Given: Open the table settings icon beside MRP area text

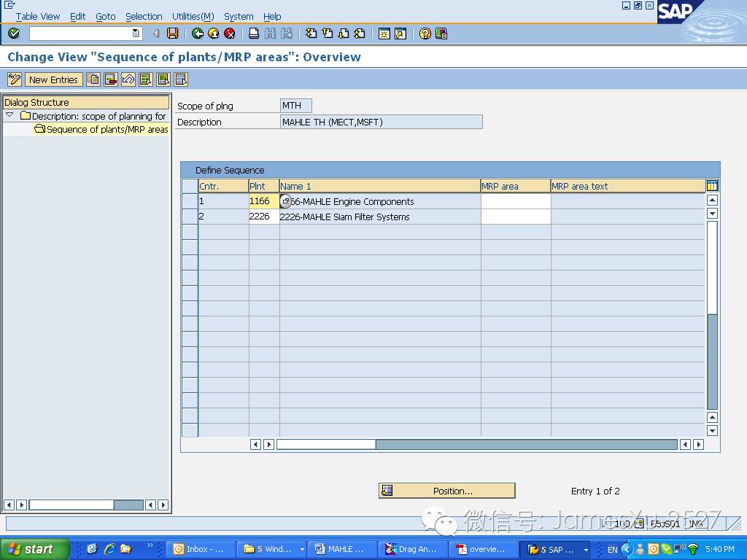Looking at the screenshot, I should [x=712, y=186].
